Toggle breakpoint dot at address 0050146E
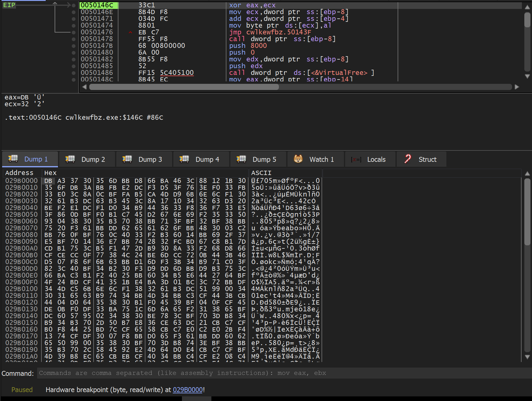Viewport: 532px width, 401px height. pyautogui.click(x=74, y=12)
